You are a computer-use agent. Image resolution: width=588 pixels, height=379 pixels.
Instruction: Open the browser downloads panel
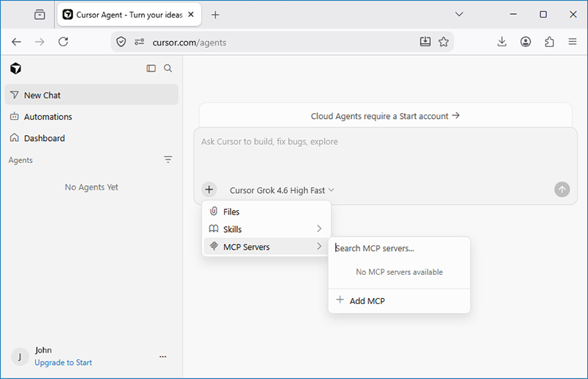[502, 42]
